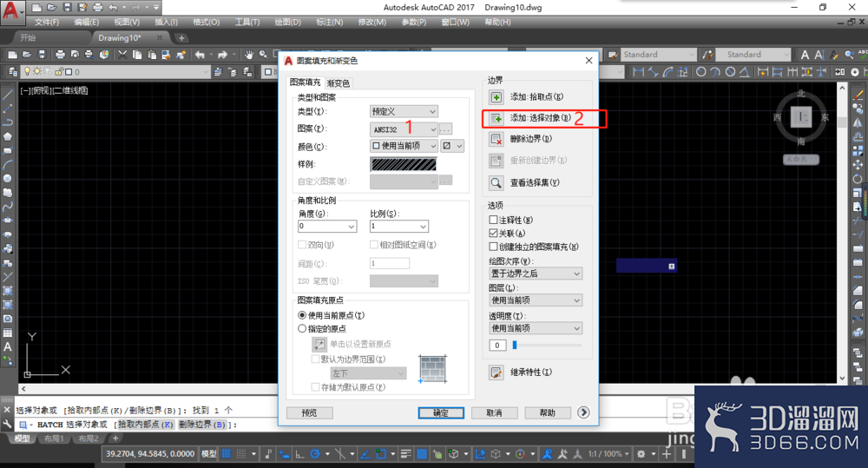Click the Multiline Text "A" tool in left toolbar

(x=8, y=347)
